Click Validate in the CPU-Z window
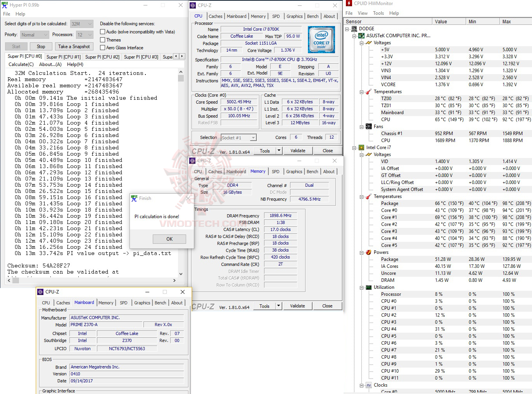Viewport: 532px width, 394px height. (298, 150)
